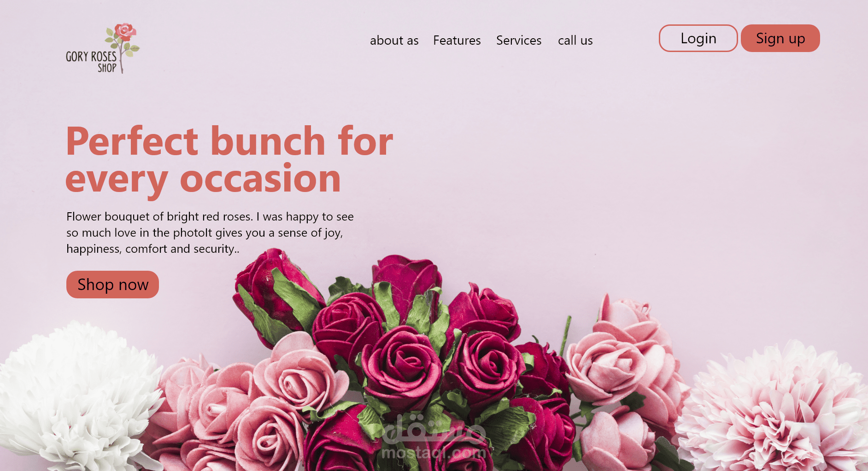The width and height of the screenshot is (868, 471).
Task: Click the Sign up button
Action: coord(780,38)
